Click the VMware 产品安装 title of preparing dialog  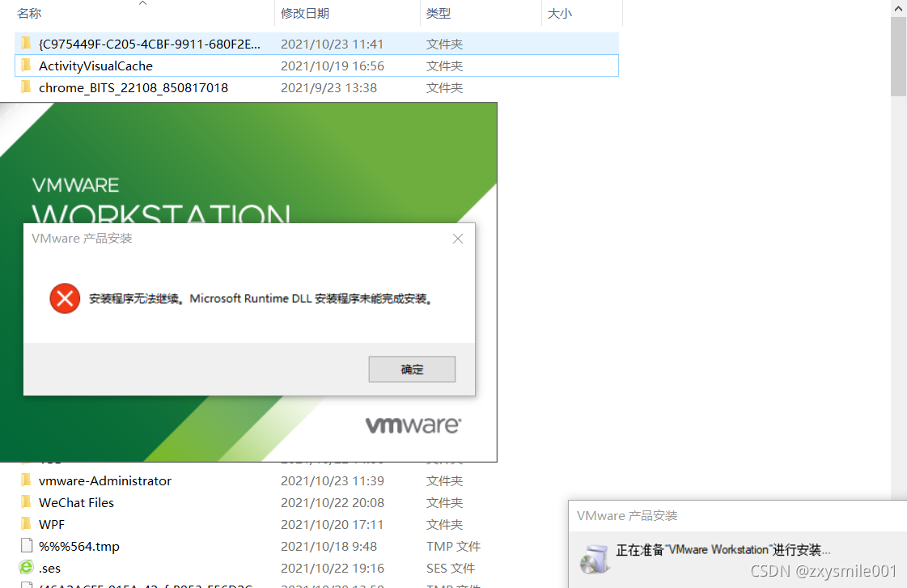(627, 516)
